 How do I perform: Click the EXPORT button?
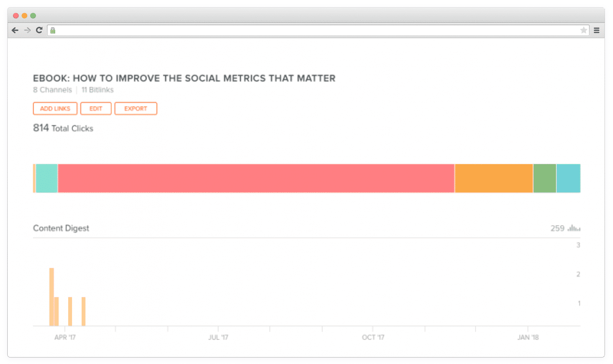click(x=136, y=108)
